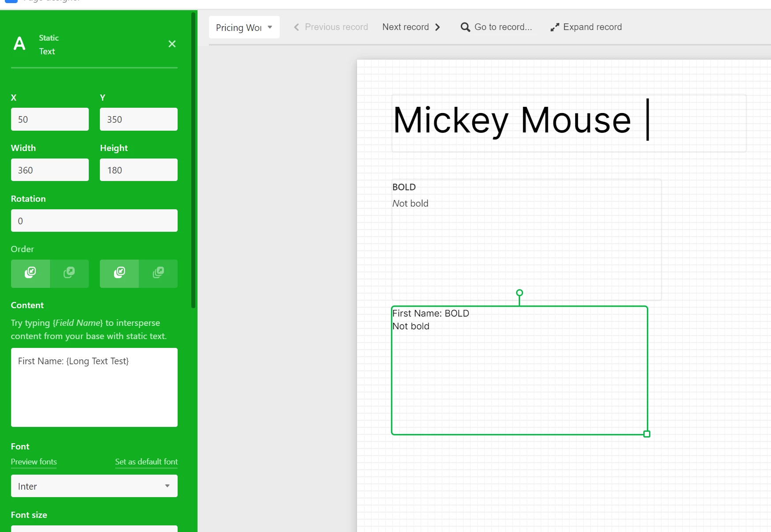Open the Pricing Wor table dropdown
Screen dimensions: 771x532
point(244,27)
